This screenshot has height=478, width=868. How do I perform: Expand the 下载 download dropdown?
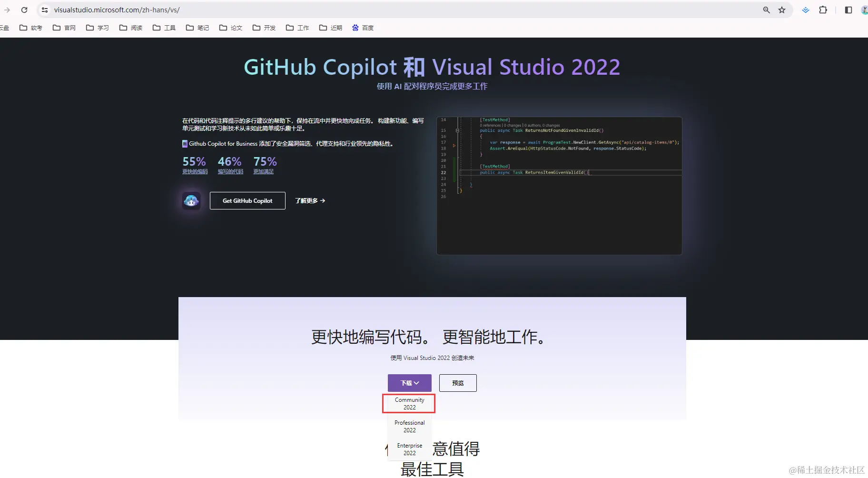tap(410, 383)
